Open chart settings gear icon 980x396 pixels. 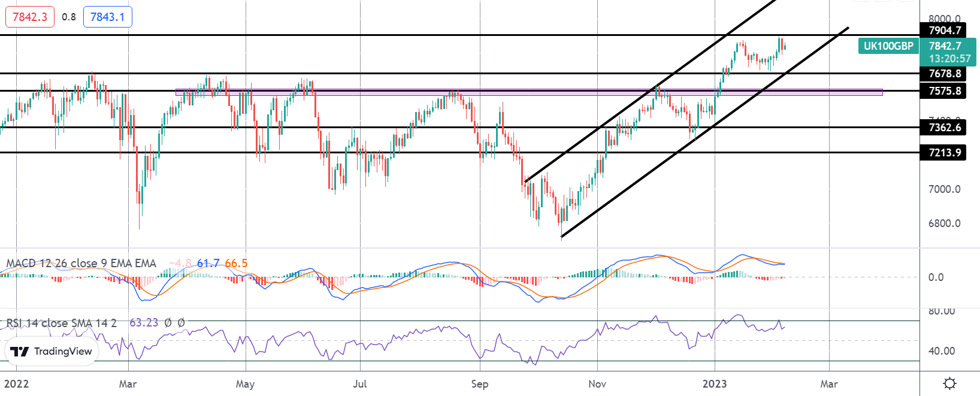pyautogui.click(x=949, y=383)
